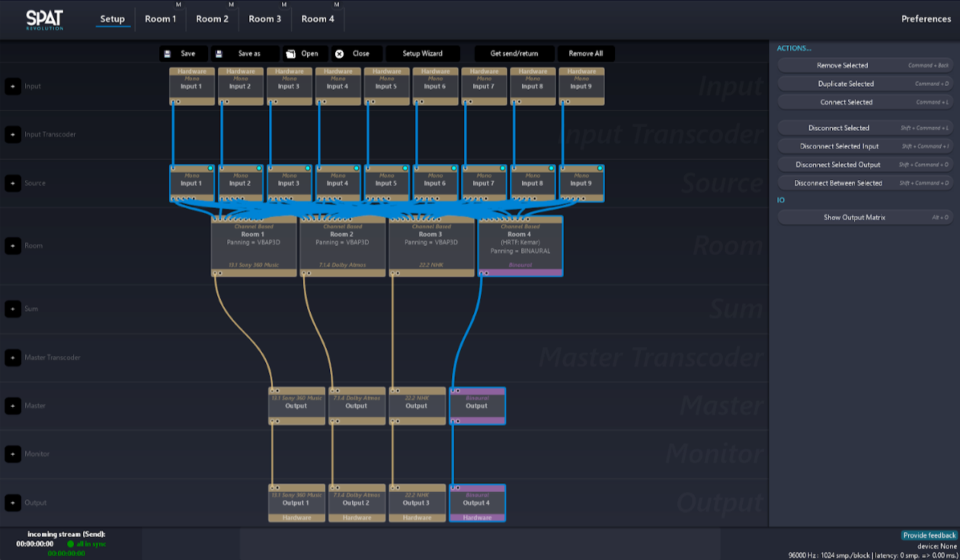Click Get send/return button
The width and height of the screenshot is (960, 560).
514,54
